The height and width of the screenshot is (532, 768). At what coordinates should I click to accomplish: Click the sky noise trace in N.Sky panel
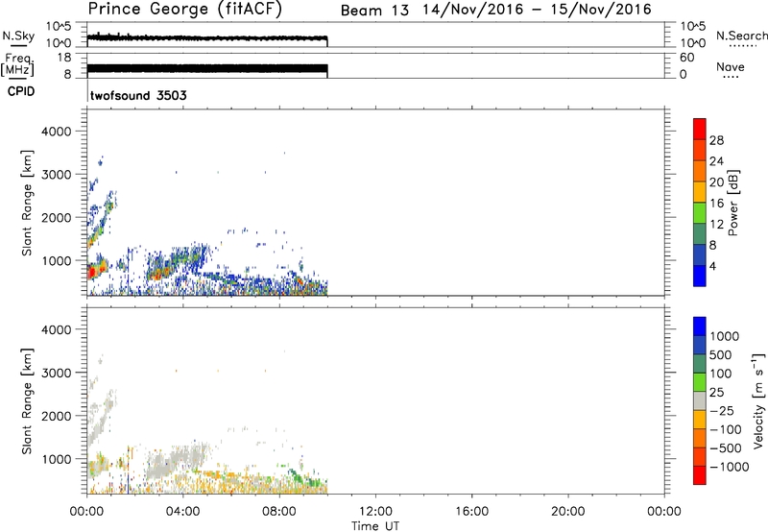coord(207,37)
